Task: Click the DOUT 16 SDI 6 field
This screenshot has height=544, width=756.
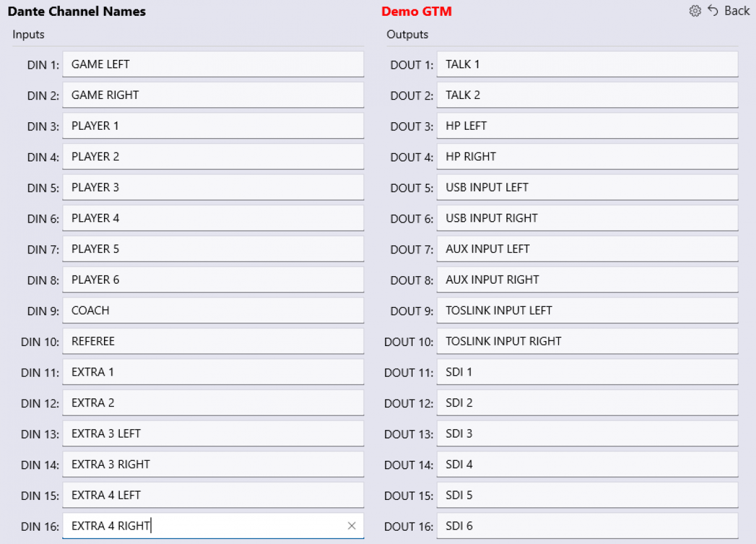Action: click(x=587, y=526)
